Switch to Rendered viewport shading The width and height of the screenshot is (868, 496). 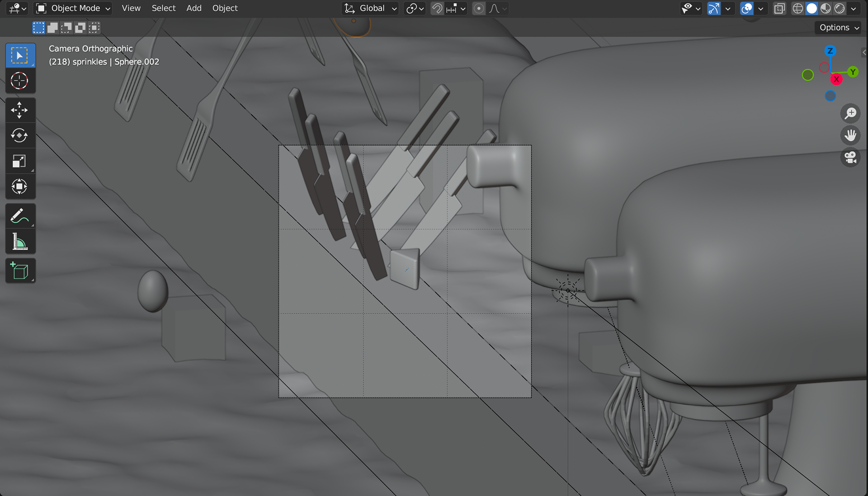[840, 9]
